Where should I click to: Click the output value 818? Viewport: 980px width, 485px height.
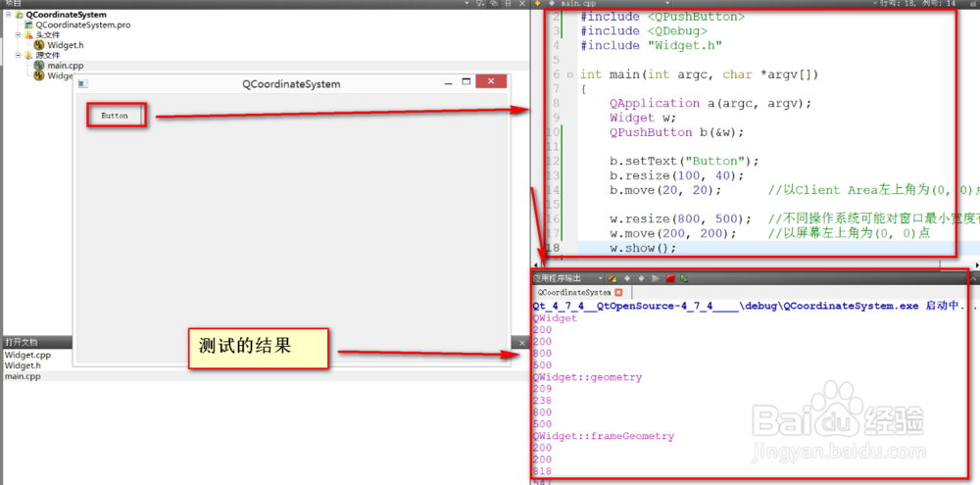pyautogui.click(x=542, y=471)
